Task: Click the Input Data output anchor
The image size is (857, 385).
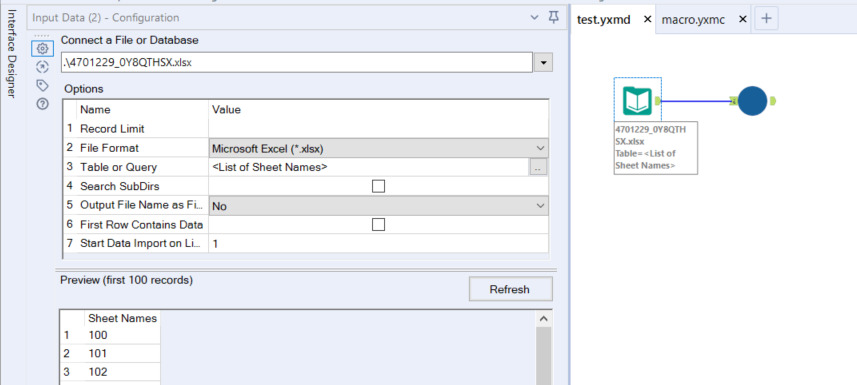Action: (x=658, y=101)
